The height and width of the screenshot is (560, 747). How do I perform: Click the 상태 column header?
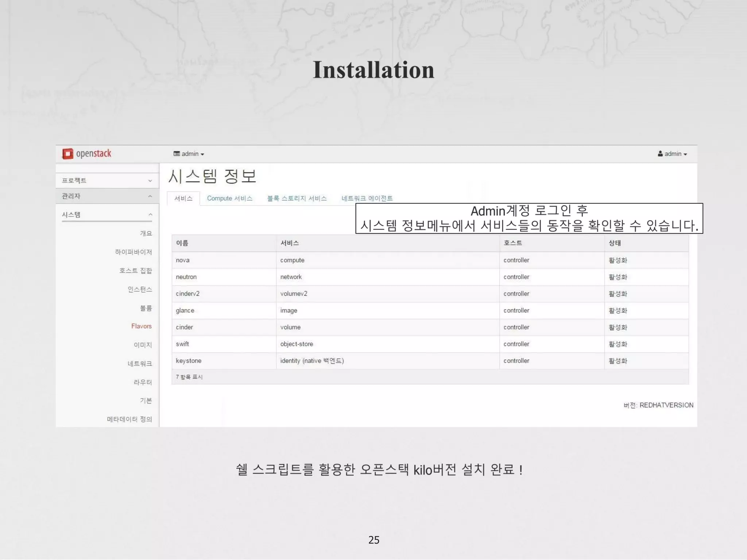pos(615,243)
